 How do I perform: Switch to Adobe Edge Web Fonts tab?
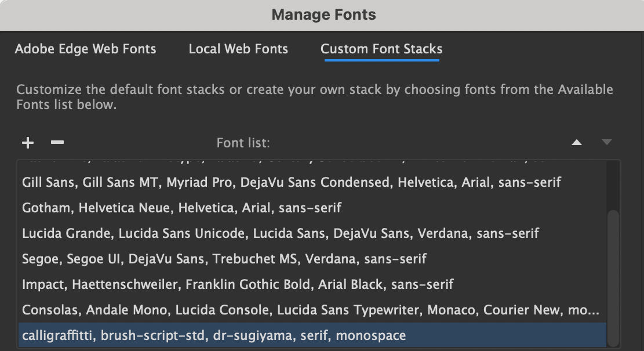(x=85, y=49)
